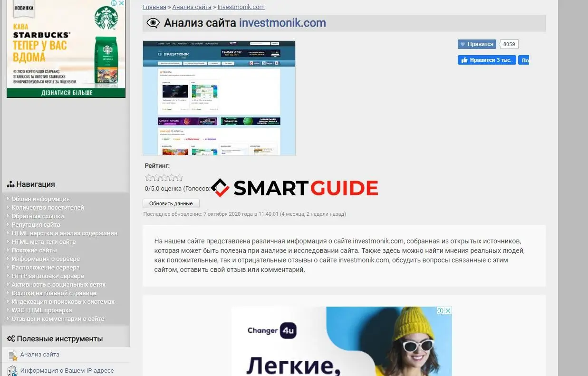
Task: Select W3C HTML проверка navigation item
Action: point(42,310)
